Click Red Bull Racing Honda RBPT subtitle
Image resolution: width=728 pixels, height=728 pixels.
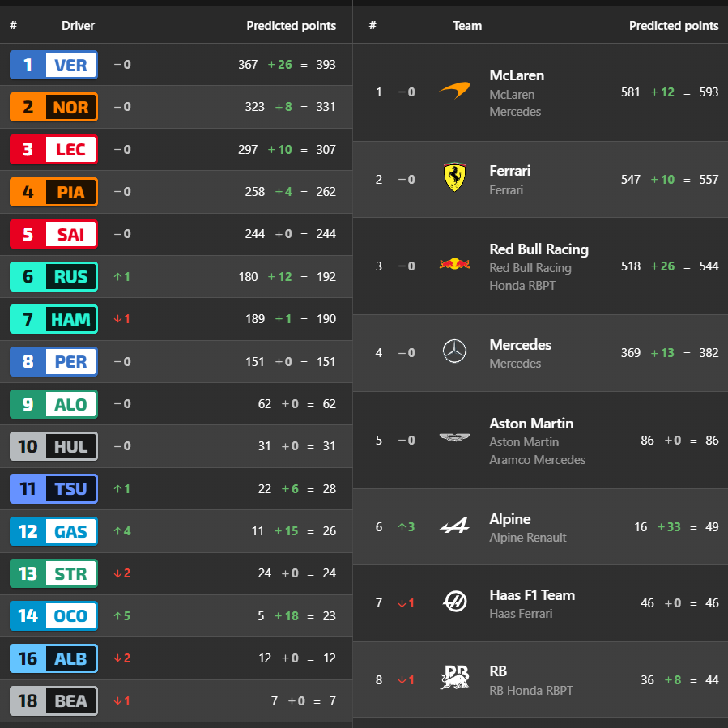(530, 277)
